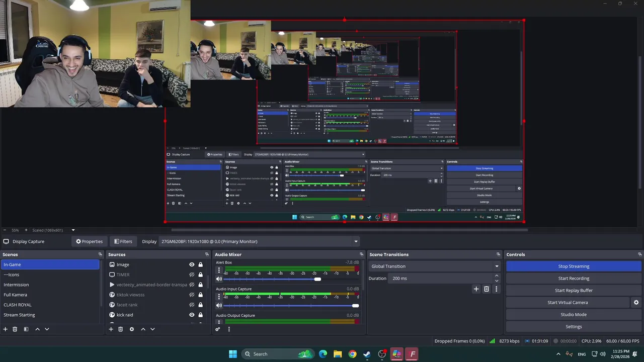Open transition properties three-dot menu
This screenshot has height=362, width=644.
(496, 289)
